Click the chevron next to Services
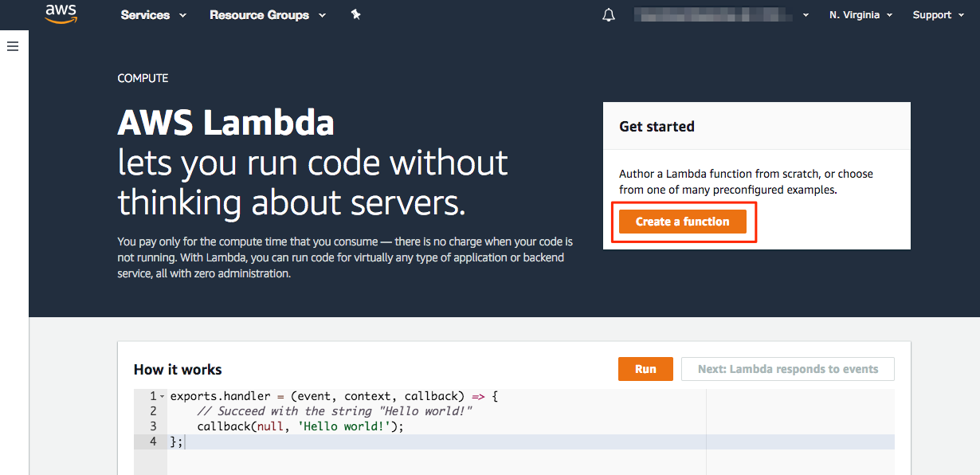 (182, 14)
